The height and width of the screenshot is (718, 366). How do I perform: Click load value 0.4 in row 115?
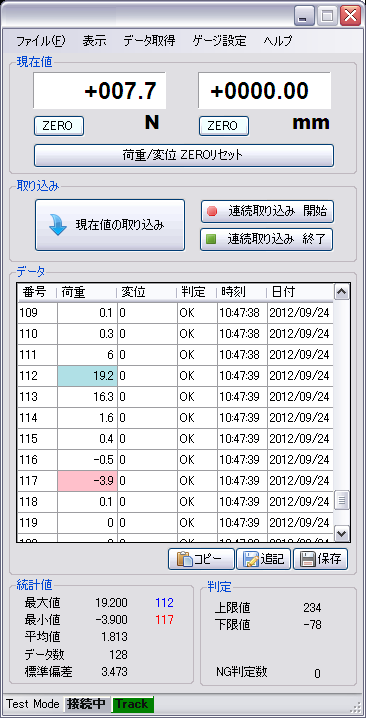tap(87, 439)
